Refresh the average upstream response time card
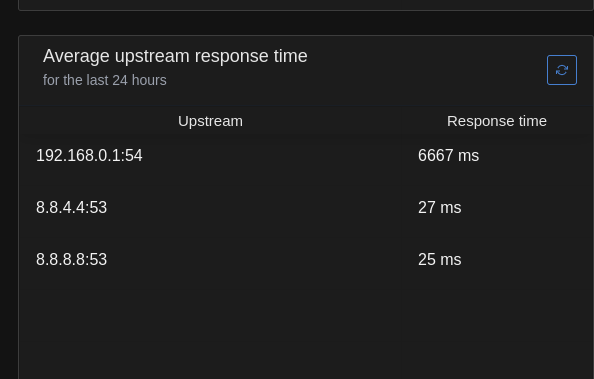The width and height of the screenshot is (594, 379). point(562,70)
